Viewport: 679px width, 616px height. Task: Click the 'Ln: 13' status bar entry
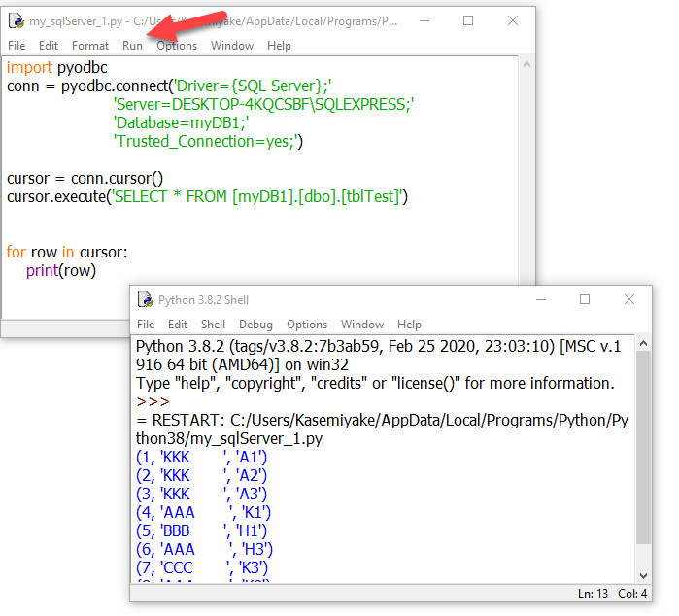click(593, 594)
